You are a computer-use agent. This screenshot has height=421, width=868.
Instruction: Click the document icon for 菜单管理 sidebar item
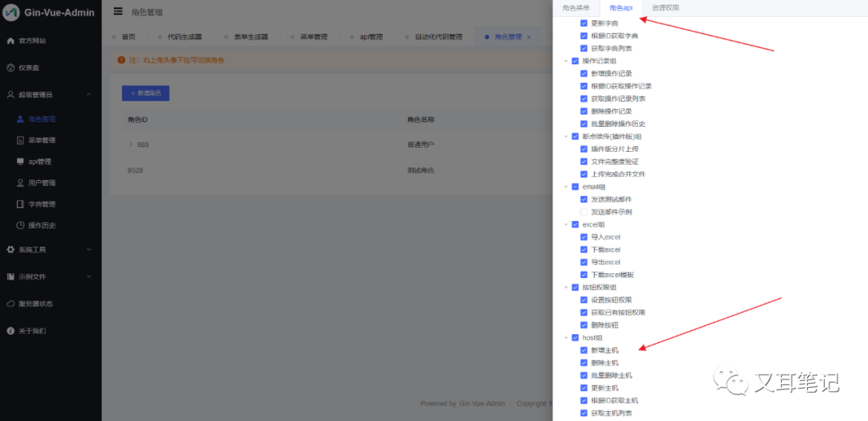pos(20,141)
